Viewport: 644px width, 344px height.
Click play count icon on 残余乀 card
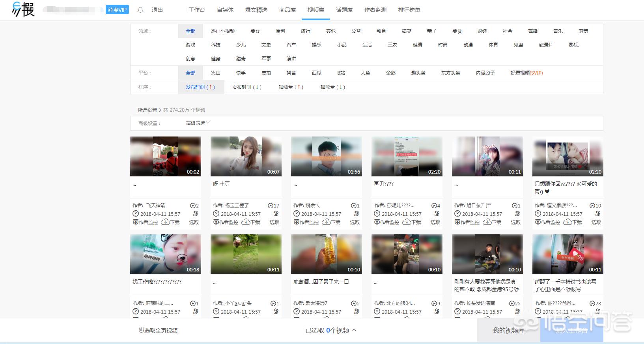click(354, 206)
